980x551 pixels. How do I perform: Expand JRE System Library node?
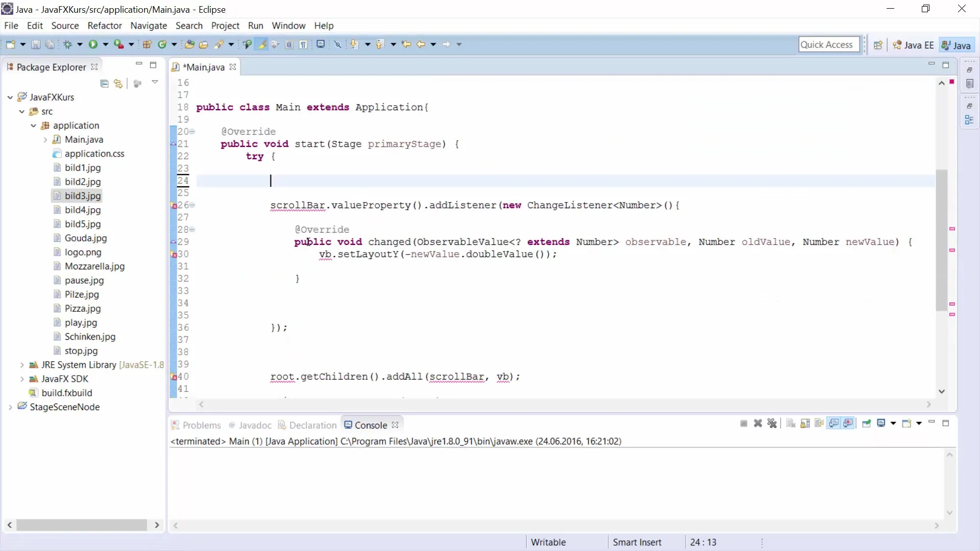(x=21, y=365)
